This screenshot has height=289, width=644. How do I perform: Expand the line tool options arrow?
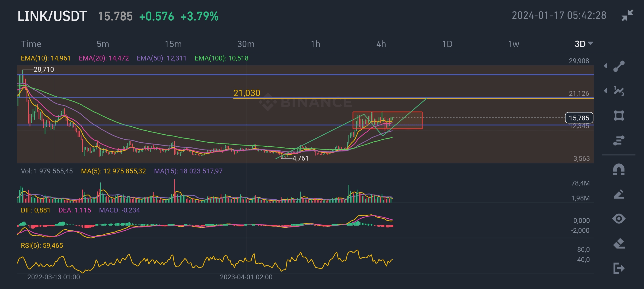pos(606,66)
